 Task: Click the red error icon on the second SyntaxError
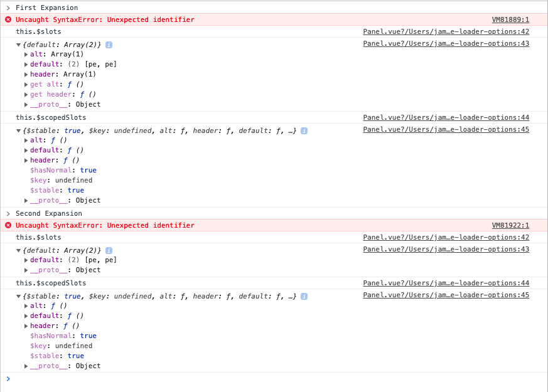[8, 225]
